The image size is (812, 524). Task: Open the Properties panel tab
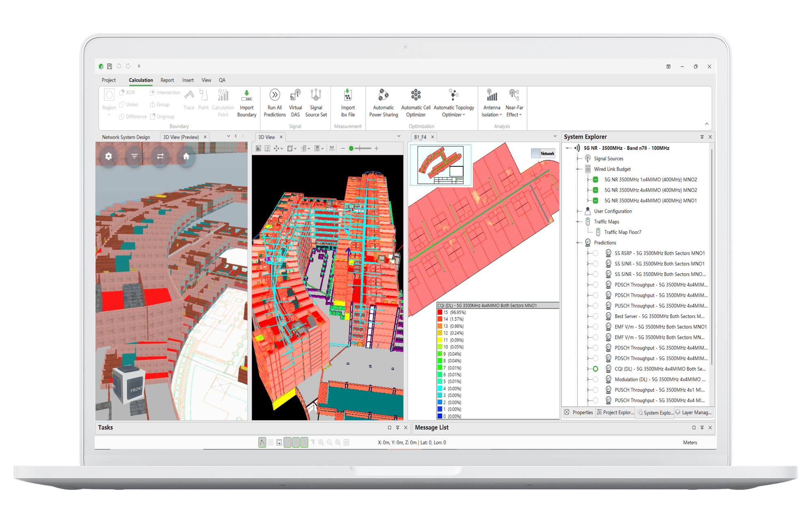[579, 412]
